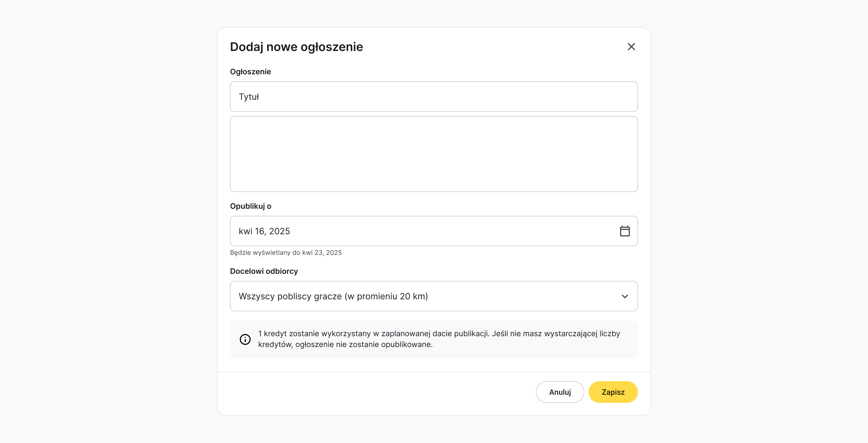Click the "Będzie wyświetlany do kwi 23, 2025" helper text
Image resolution: width=868 pixels, height=443 pixels.
(286, 252)
